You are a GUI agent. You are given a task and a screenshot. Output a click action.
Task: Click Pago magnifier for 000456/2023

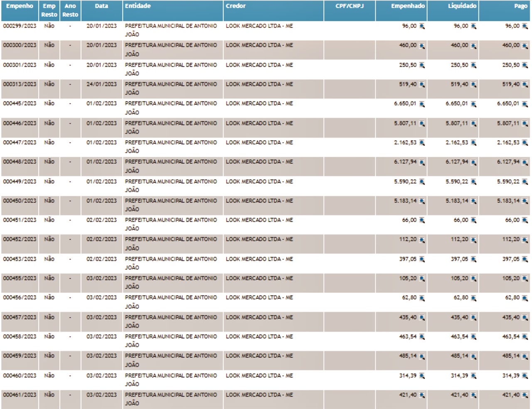point(525,298)
